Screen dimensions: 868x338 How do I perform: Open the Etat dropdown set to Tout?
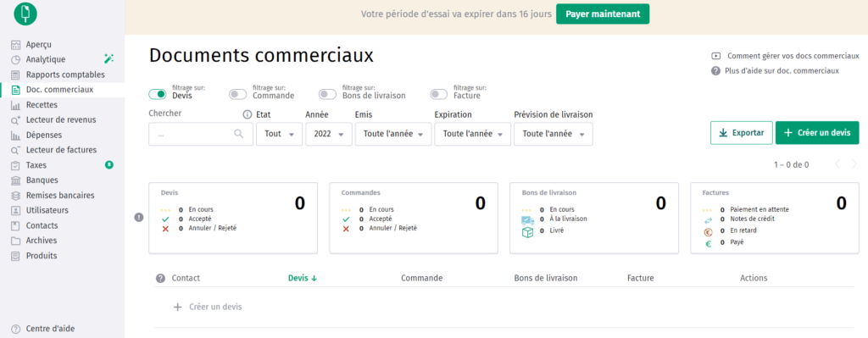pyautogui.click(x=279, y=134)
